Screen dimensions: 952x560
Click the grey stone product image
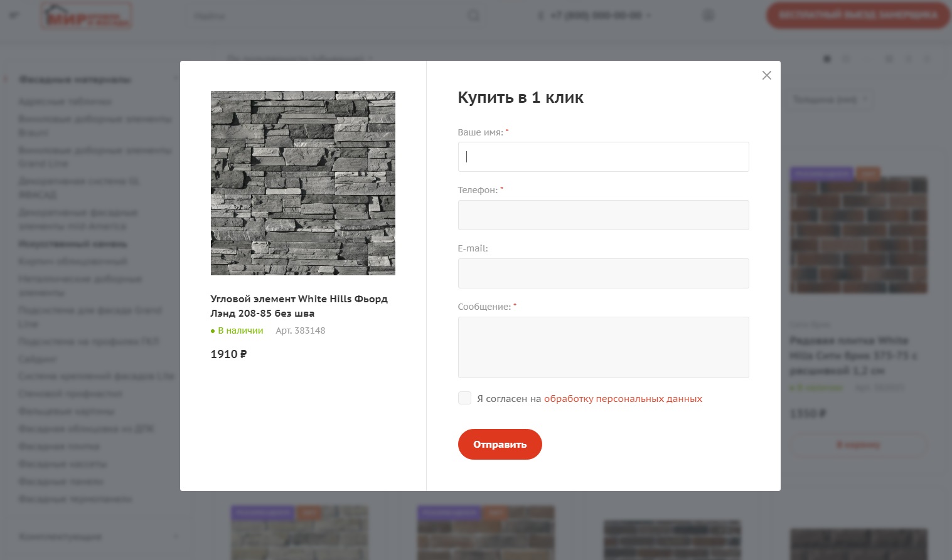303,183
